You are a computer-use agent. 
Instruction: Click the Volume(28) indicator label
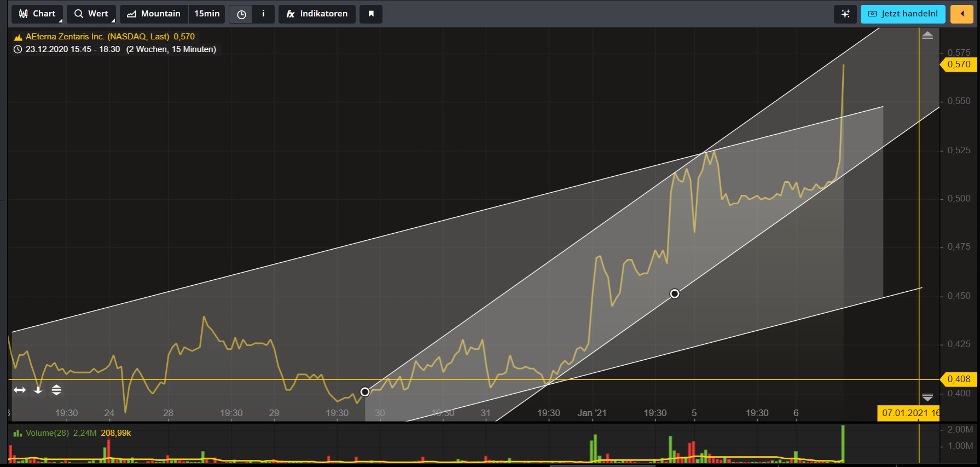48,433
